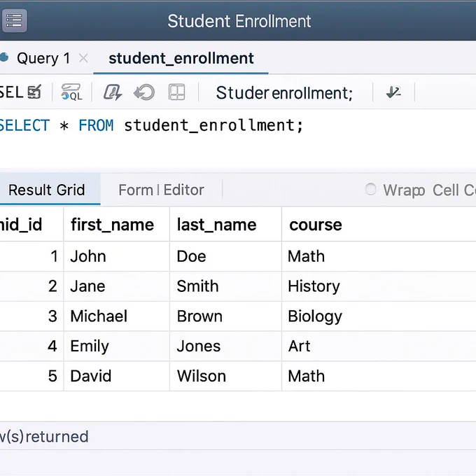The image size is (476, 476).
Task: Select the History course cell
Action: (379, 286)
